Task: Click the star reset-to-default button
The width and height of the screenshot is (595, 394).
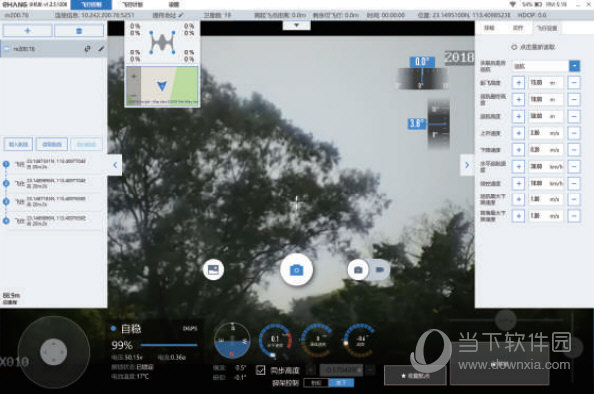Action: tap(415, 375)
